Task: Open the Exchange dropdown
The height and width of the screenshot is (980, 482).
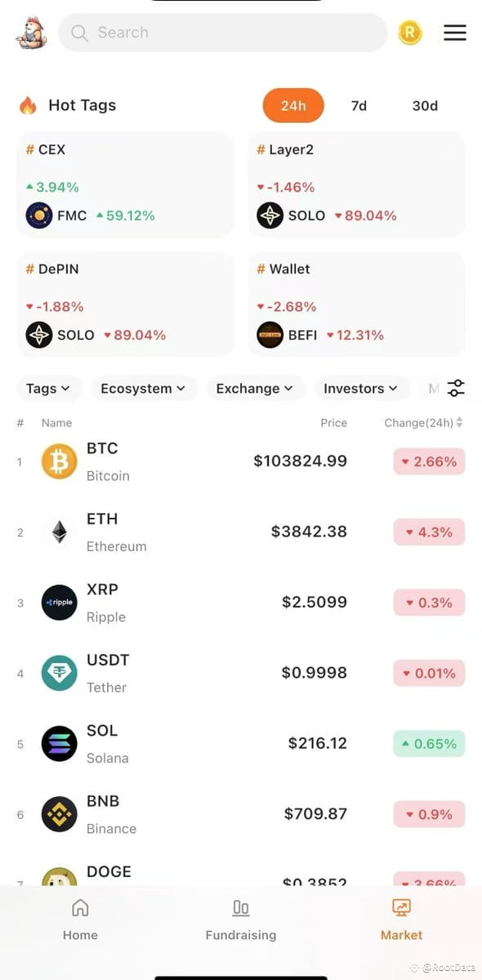Action: [x=256, y=388]
